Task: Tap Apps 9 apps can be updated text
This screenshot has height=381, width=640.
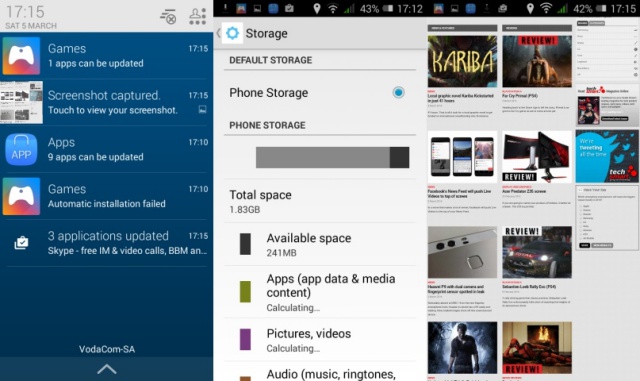Action: pos(96,157)
